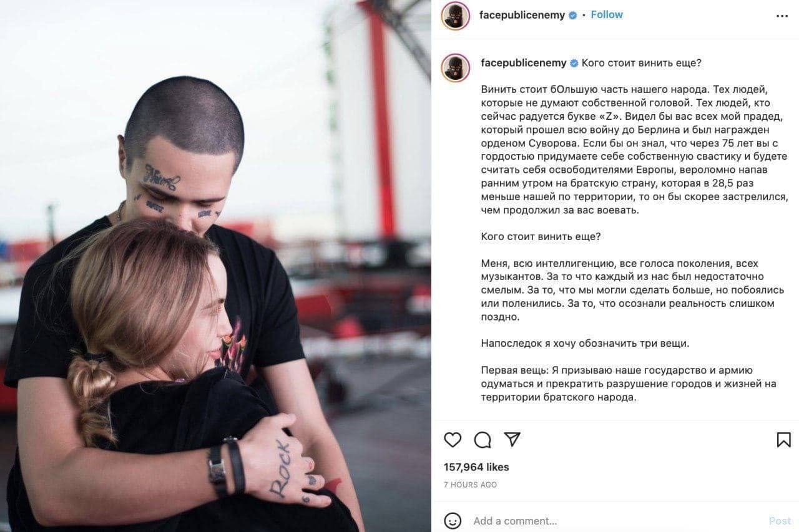Click the 7 hours ago timestamp
Screen dimensions: 799x532
[470, 485]
